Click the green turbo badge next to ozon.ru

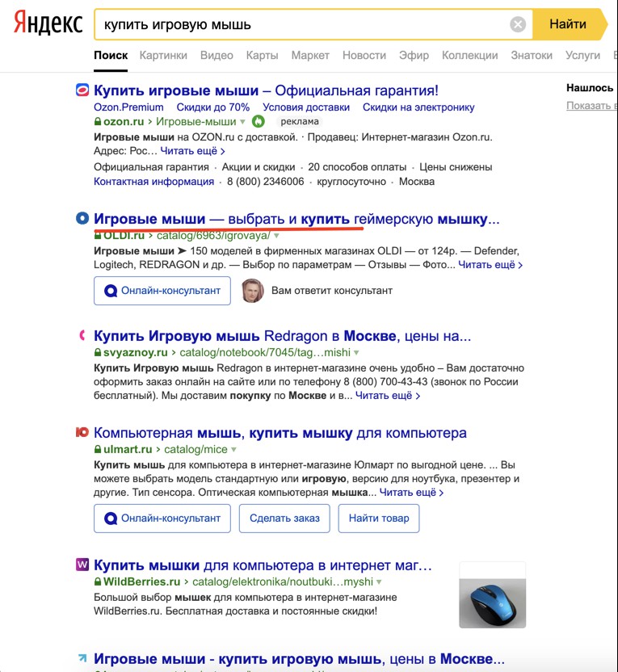(258, 122)
